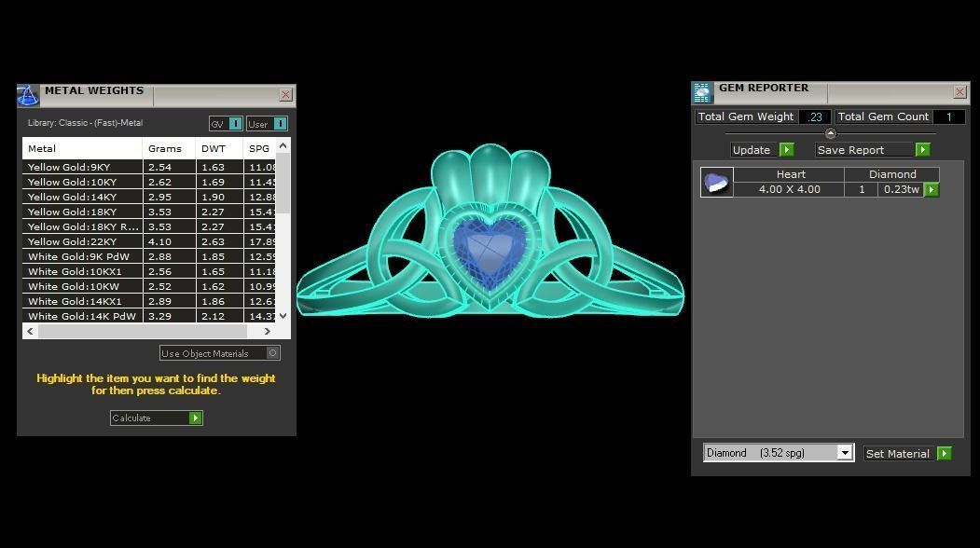Click metal list scroll left arrow
The image size is (980, 548).
(x=30, y=331)
